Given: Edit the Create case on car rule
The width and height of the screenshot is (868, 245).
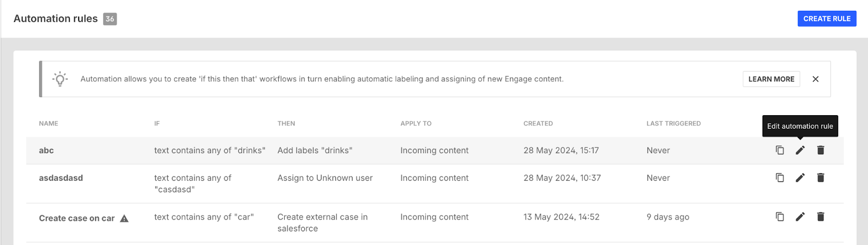Looking at the screenshot, I should (800, 217).
